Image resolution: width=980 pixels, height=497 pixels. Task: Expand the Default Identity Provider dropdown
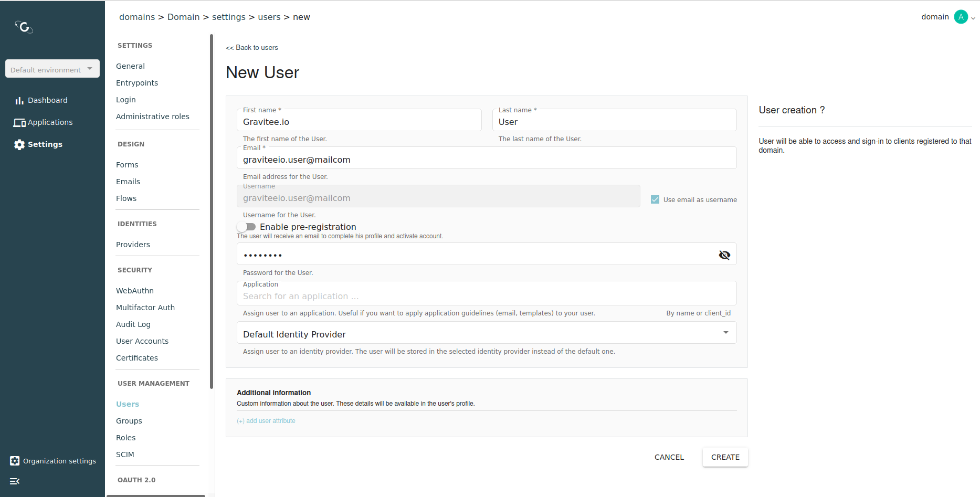click(x=725, y=333)
